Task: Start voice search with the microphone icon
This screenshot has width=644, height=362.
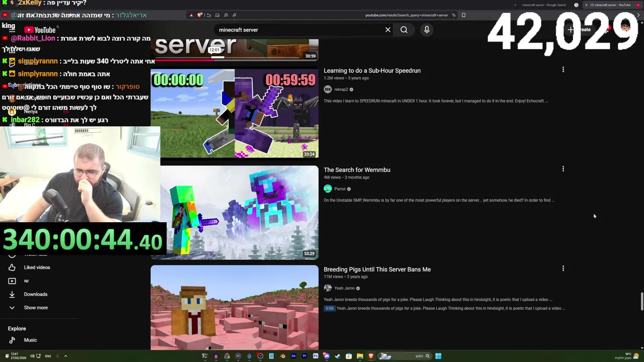Action: click(427, 30)
